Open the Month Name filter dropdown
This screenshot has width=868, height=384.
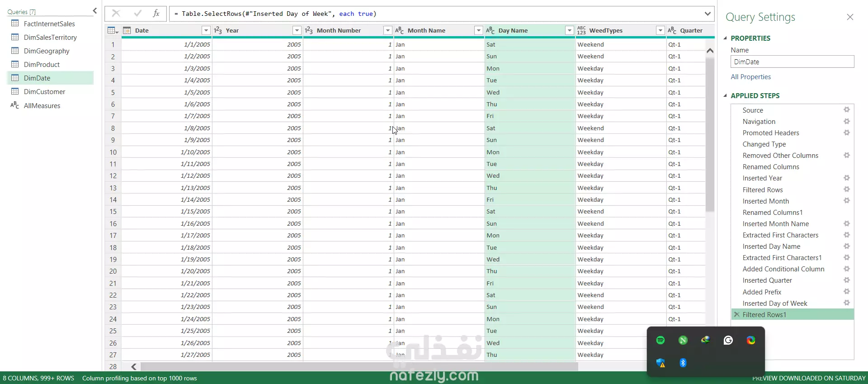(479, 30)
